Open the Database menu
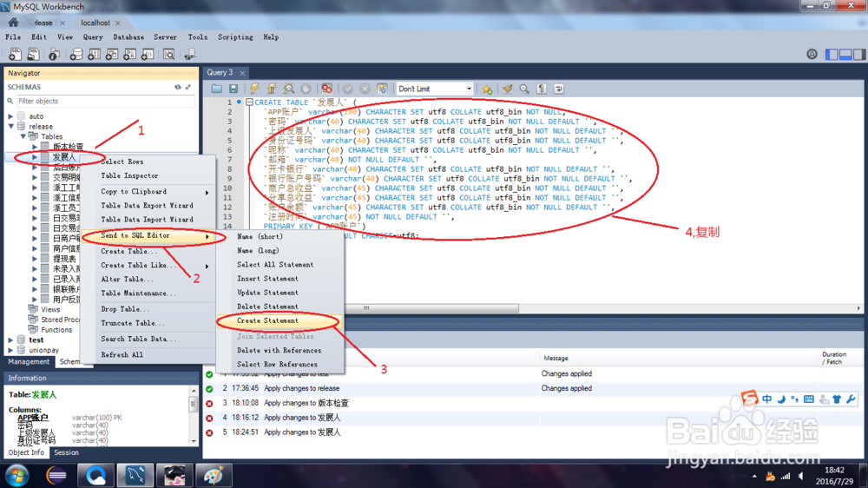 [x=128, y=37]
